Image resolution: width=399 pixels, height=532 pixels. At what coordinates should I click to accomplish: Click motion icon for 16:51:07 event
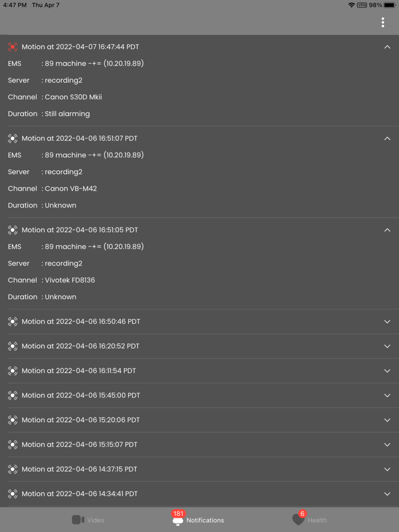point(13,138)
